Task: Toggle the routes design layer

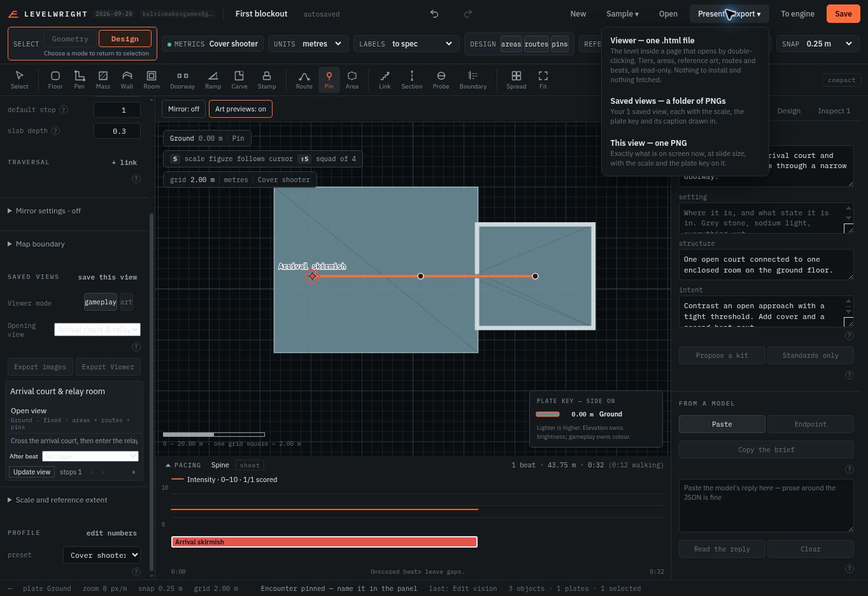Action: click(536, 44)
